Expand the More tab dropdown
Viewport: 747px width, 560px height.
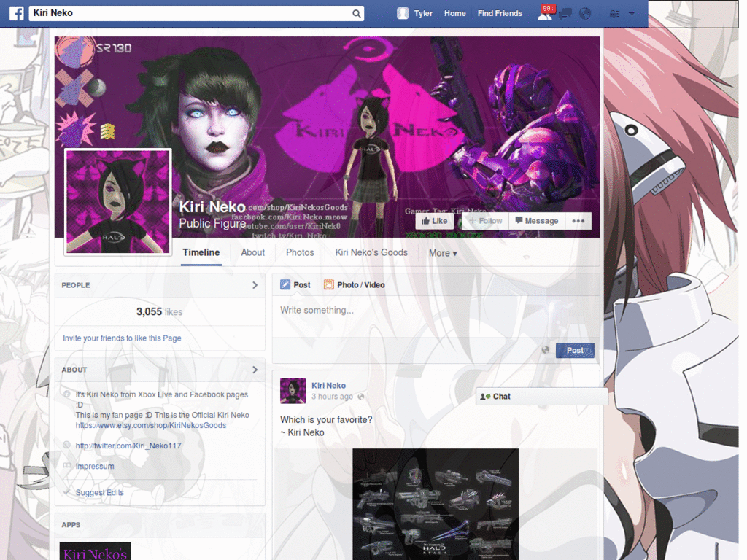click(x=443, y=253)
